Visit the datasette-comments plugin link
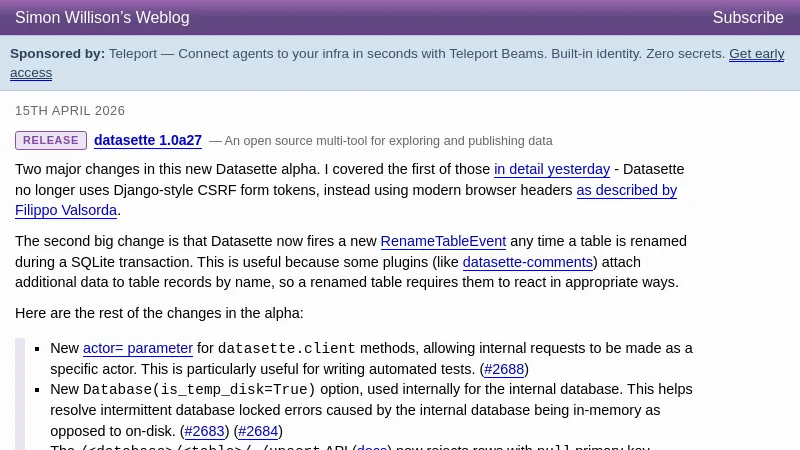This screenshot has height=450, width=800. [x=527, y=262]
